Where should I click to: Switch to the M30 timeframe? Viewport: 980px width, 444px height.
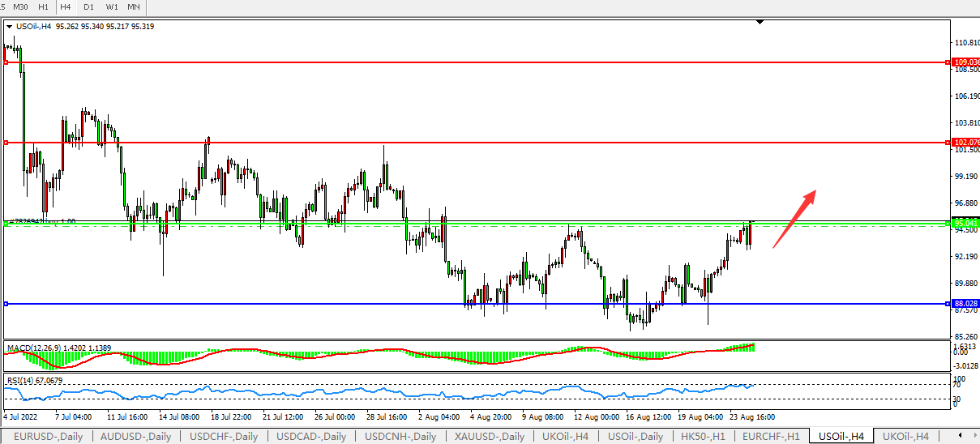click(x=21, y=6)
